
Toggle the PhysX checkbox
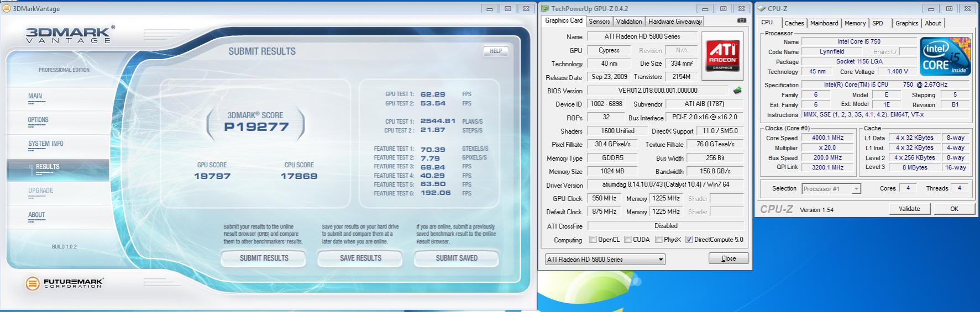pyautogui.click(x=659, y=240)
